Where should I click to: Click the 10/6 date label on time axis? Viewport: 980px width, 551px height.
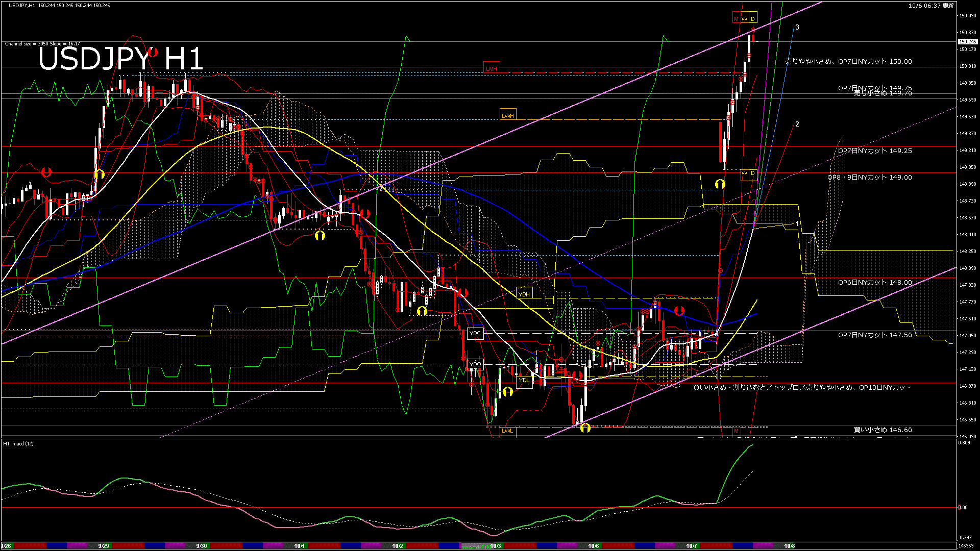(x=593, y=546)
